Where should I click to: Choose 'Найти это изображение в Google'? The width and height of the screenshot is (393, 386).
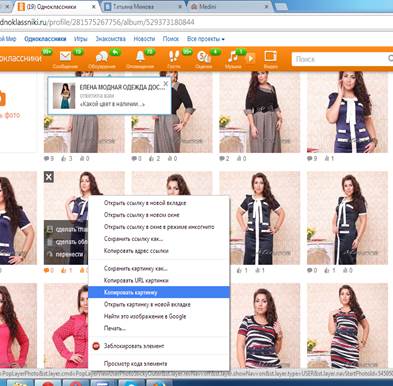[x=159, y=316]
